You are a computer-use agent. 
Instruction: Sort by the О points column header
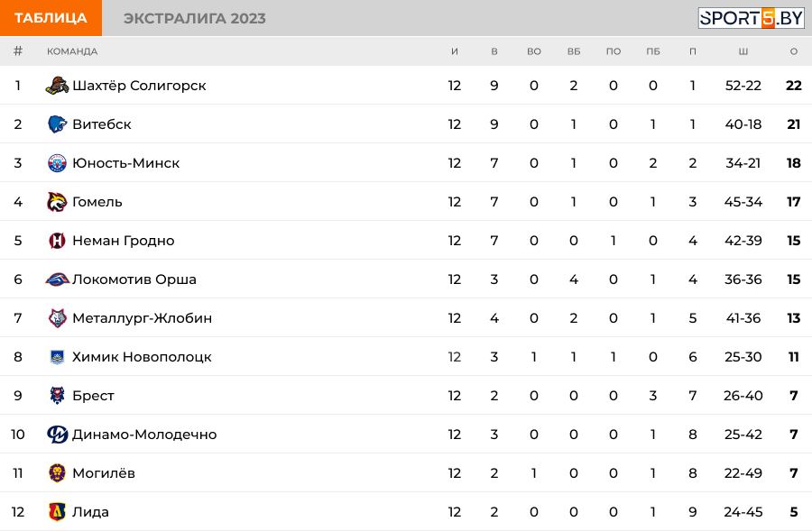[793, 51]
